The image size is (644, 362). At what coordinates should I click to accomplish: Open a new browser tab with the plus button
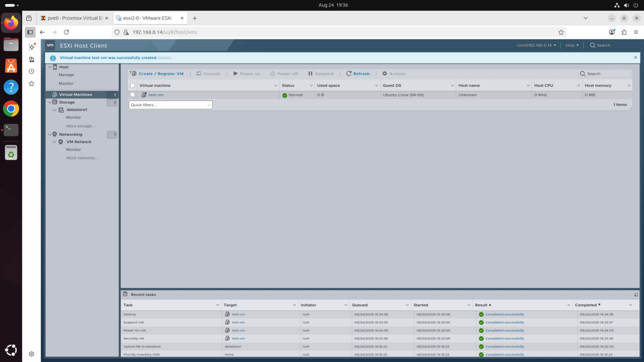(x=195, y=18)
